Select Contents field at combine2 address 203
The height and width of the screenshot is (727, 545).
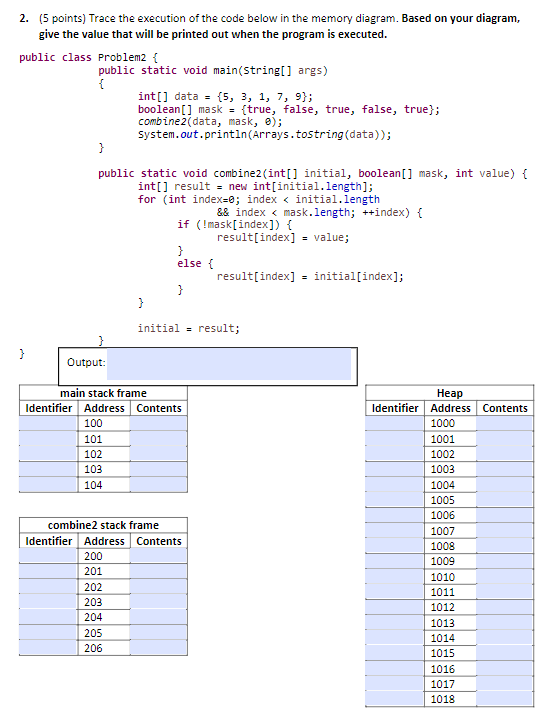[159, 602]
